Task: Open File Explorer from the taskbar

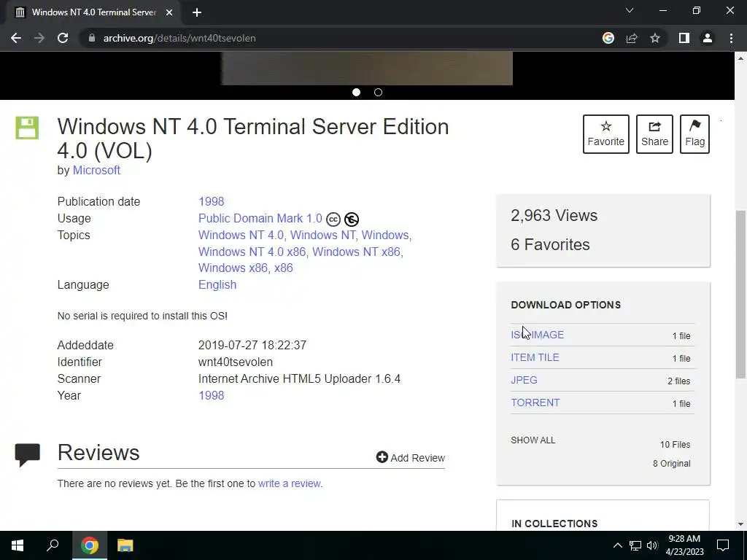Action: 125,545
